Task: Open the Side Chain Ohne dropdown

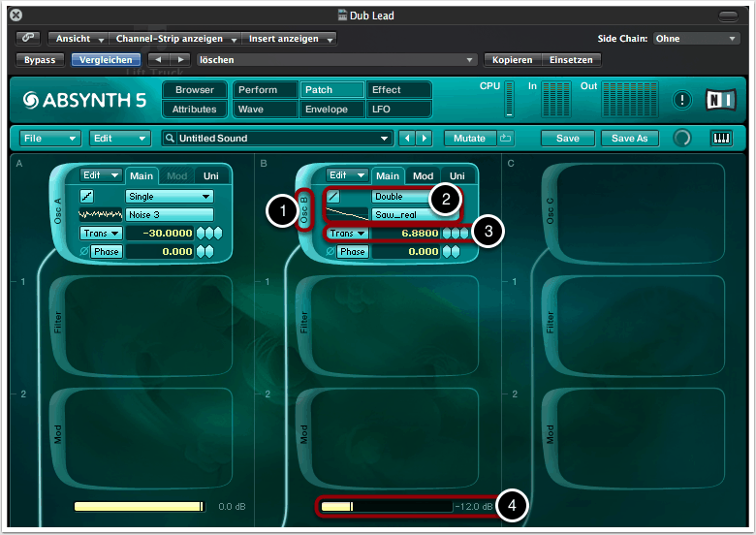Action: coord(694,39)
